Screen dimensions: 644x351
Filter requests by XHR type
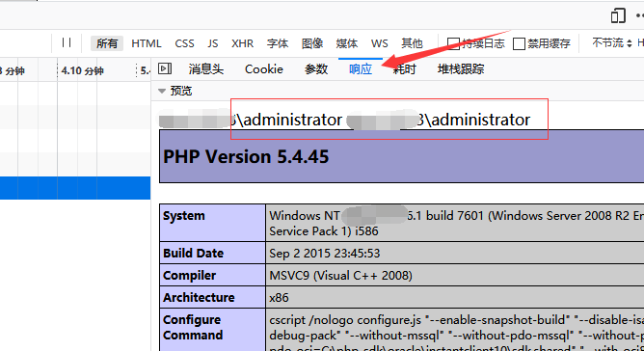click(242, 43)
